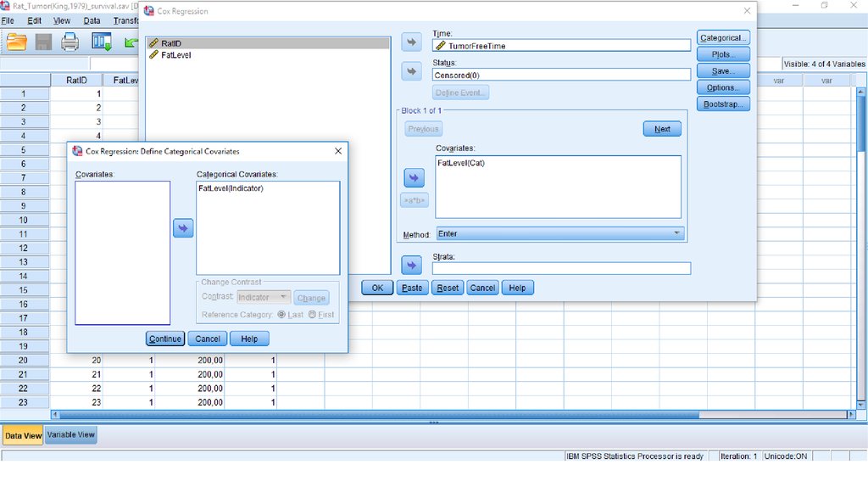Open the Edit menu
Viewport: 868px width, 487px height.
tap(34, 20)
